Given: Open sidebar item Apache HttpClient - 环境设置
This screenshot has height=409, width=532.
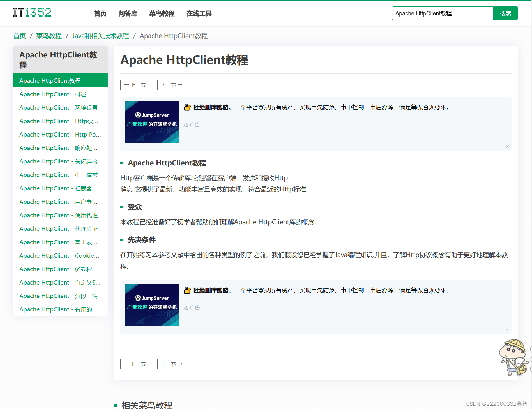Looking at the screenshot, I should pos(60,108).
